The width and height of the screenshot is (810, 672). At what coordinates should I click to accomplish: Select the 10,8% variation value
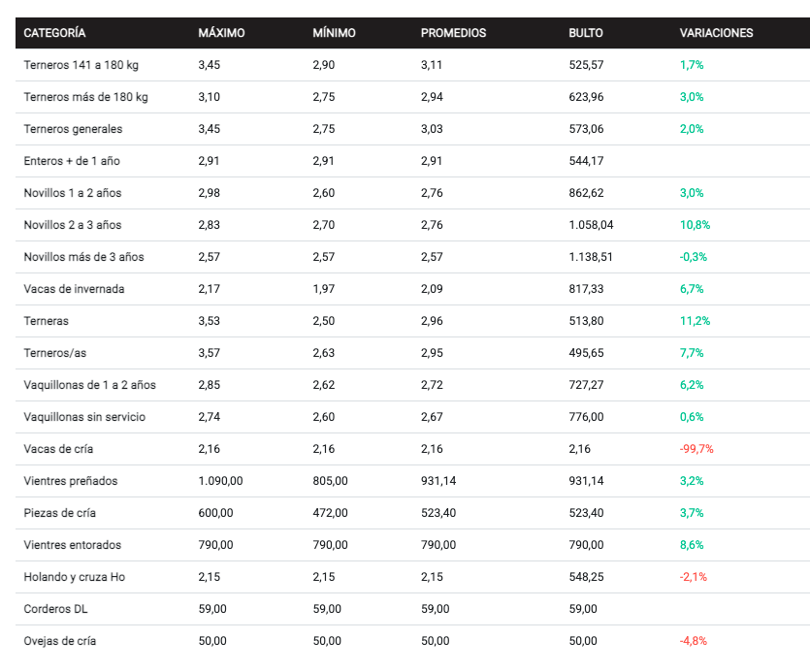click(695, 225)
